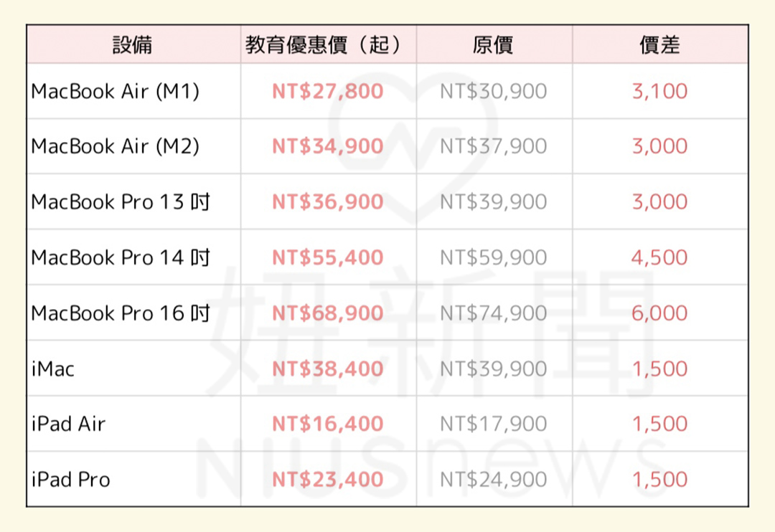The image size is (775, 532).
Task: Select the MacBook Air (M2) device cell
Action: [x=116, y=146]
